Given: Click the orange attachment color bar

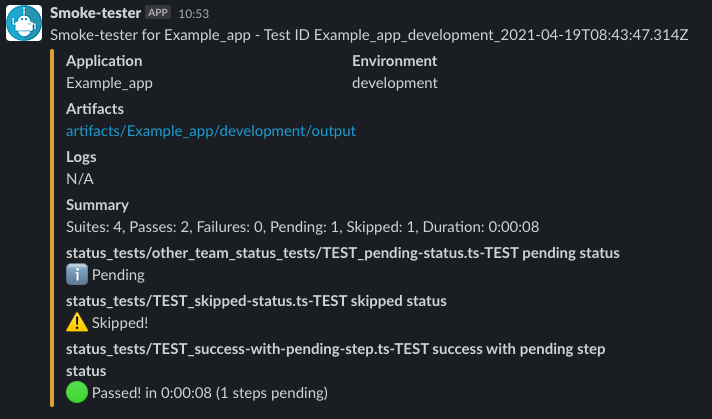Looking at the screenshot, I should (52, 228).
